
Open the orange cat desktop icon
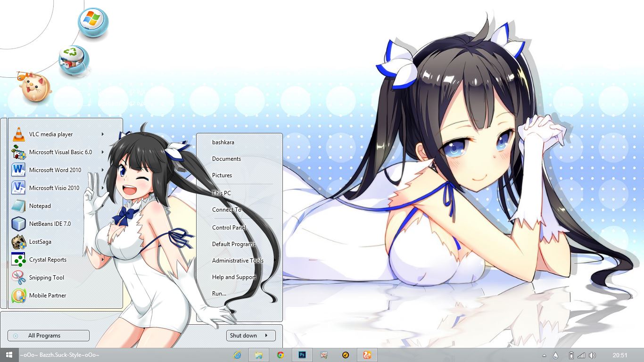click(35, 87)
